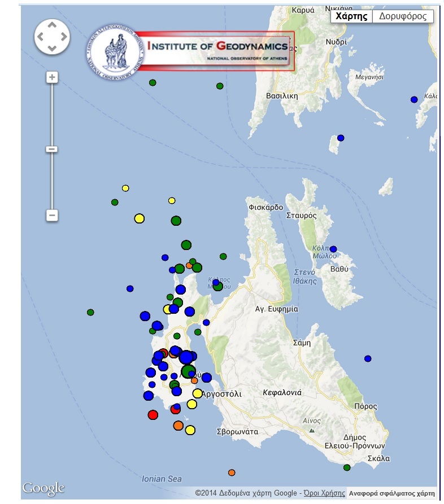Pan the map up with the arrow control
Screen dimensions: 444x504
click(52, 25)
